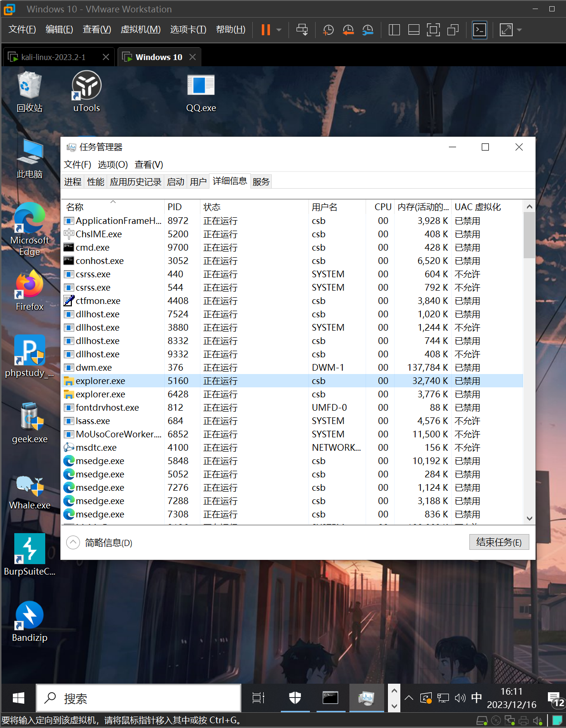Select the lsass.exe process row
The height and width of the screenshot is (728, 566).
tap(293, 421)
